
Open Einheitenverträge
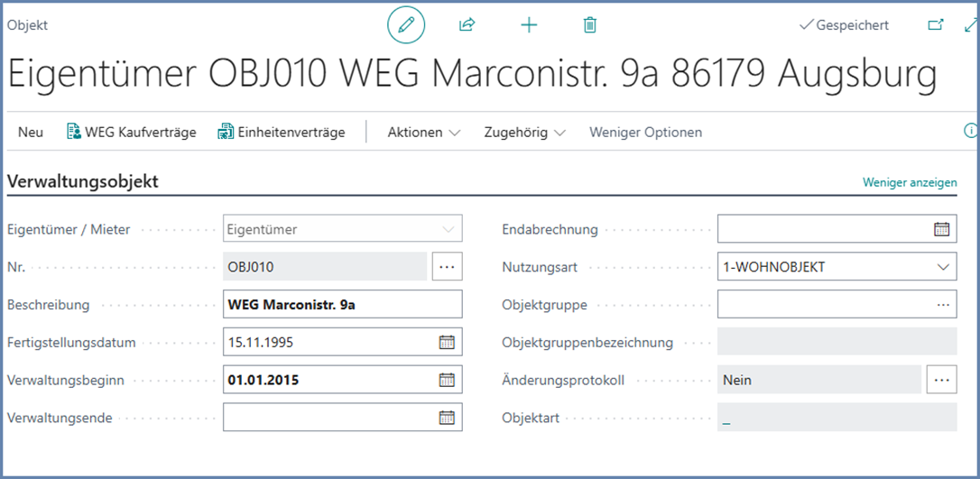click(x=281, y=133)
